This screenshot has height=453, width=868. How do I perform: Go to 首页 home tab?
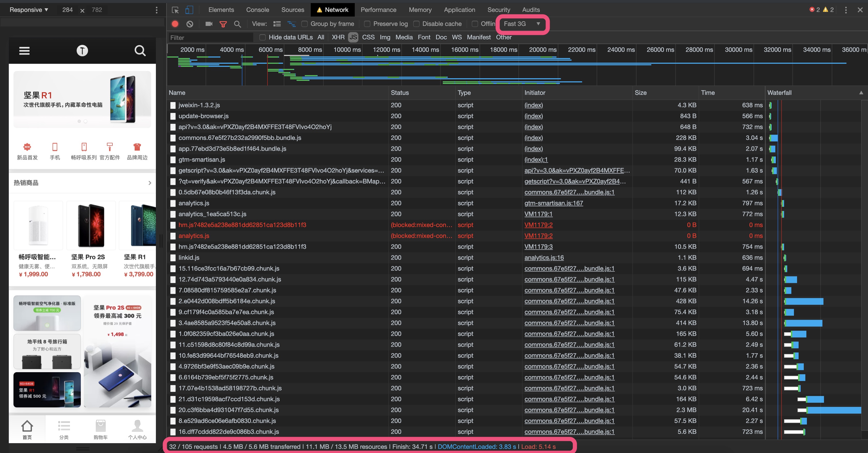coord(27,429)
